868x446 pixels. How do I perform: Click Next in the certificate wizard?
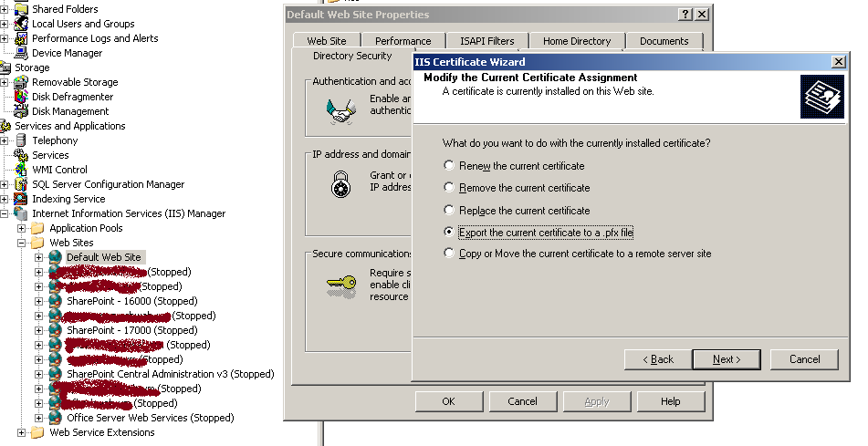[727, 359]
